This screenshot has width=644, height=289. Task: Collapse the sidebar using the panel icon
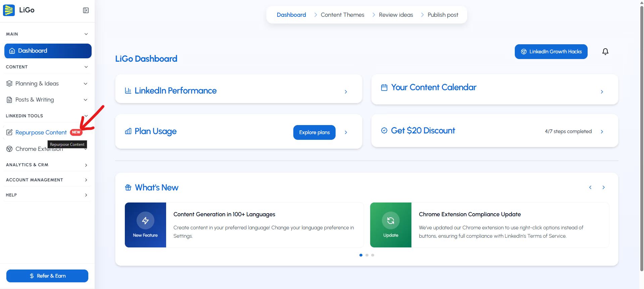[x=86, y=10]
